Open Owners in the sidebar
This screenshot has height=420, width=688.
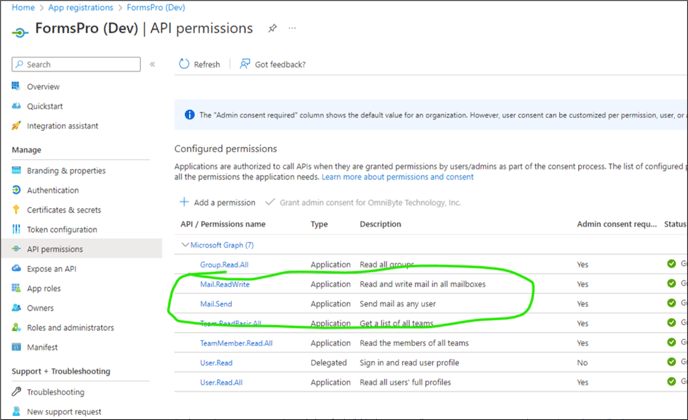click(40, 308)
